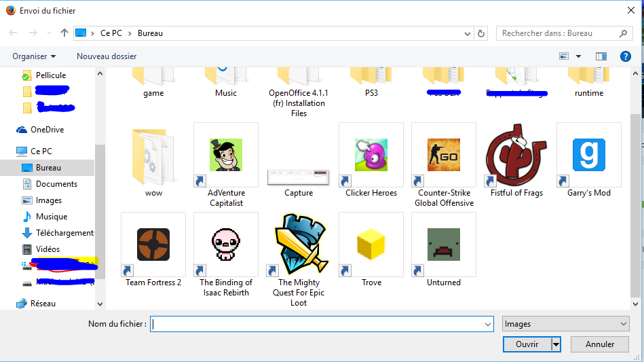This screenshot has height=362, width=644.
Task: Select Réseau in the navigation pane
Action: 43,304
